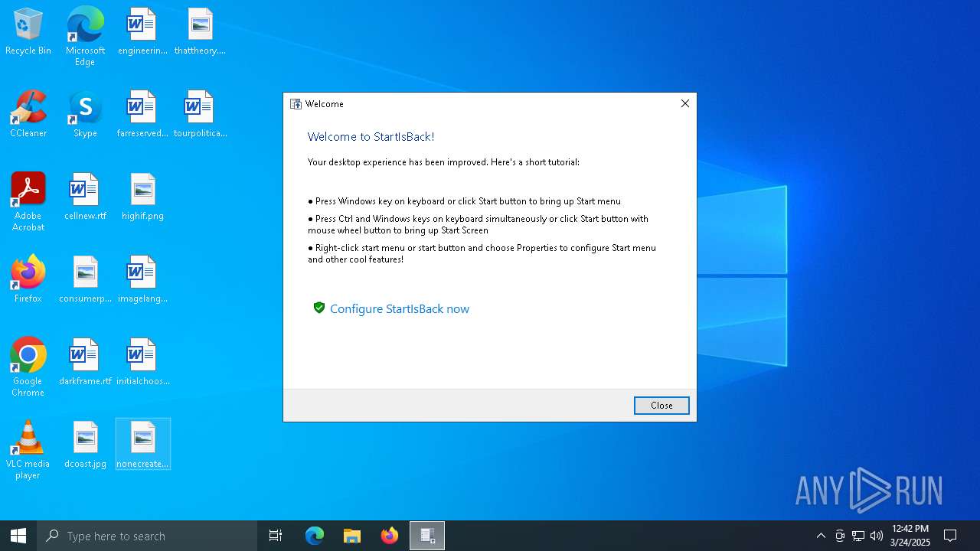Viewport: 980px width, 551px height.
Task: Click the Welcome dialog title bar icon
Action: pyautogui.click(x=296, y=104)
